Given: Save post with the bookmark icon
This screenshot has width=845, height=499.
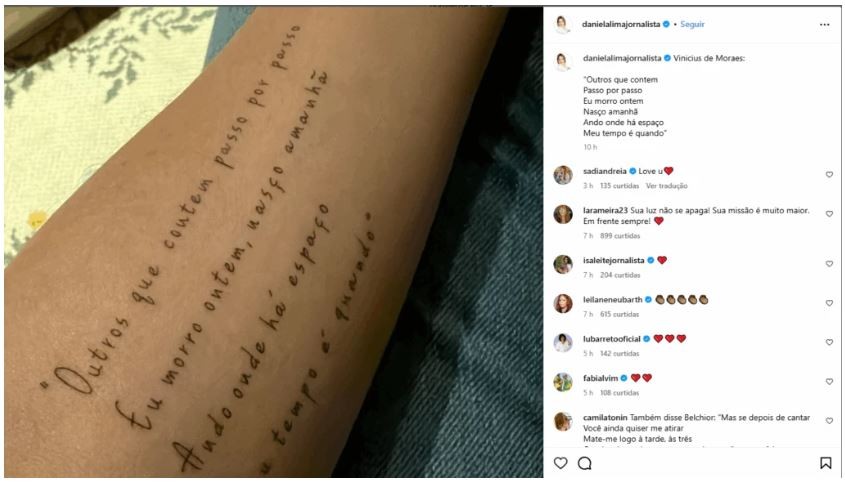Looking at the screenshot, I should pos(825,463).
